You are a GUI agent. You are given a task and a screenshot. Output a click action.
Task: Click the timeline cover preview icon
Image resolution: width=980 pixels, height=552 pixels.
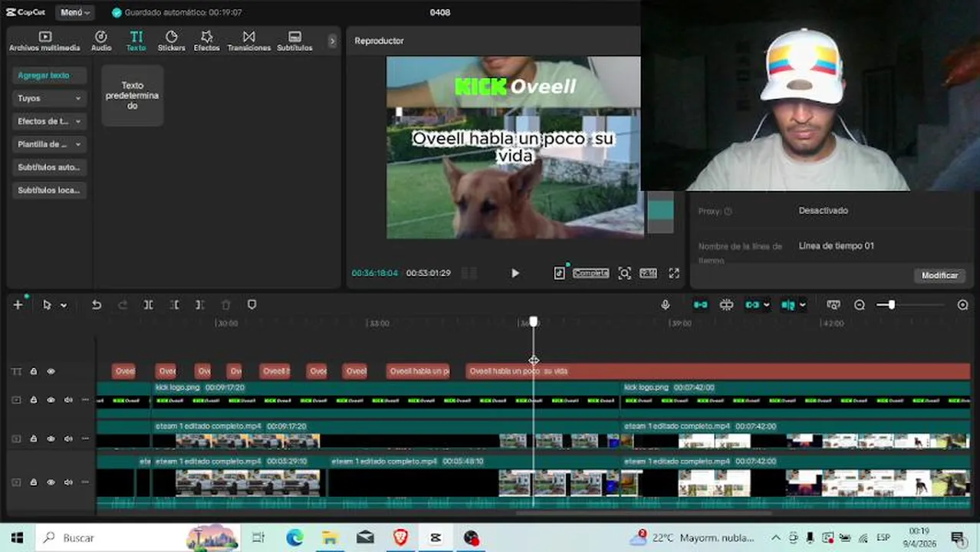coord(834,305)
